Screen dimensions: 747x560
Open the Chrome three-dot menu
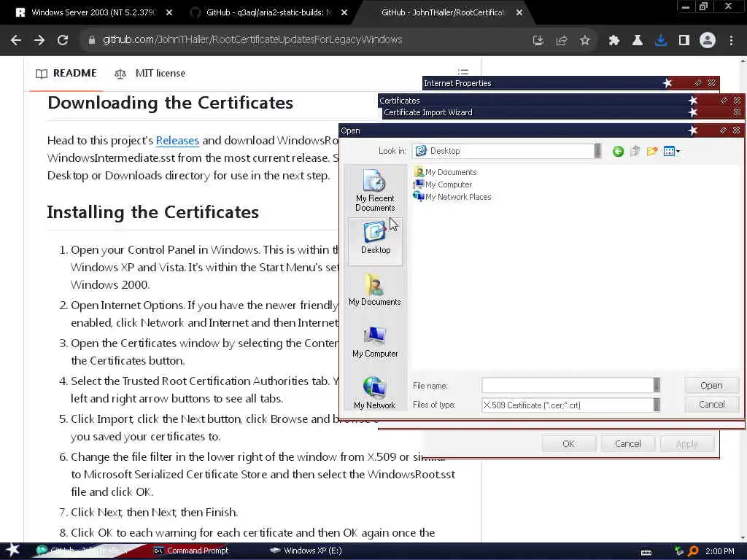[x=731, y=41]
